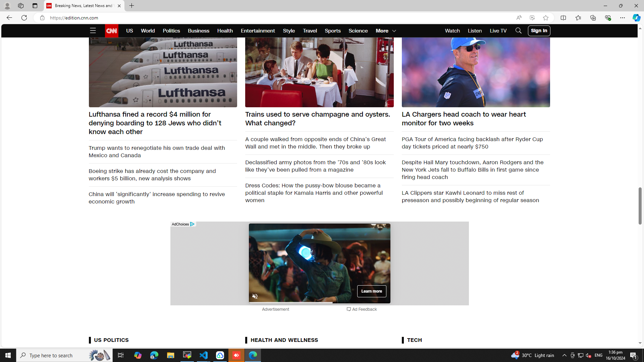Close the CNN Breaking News tab
Screen dimensions: 644x362
pos(119,6)
